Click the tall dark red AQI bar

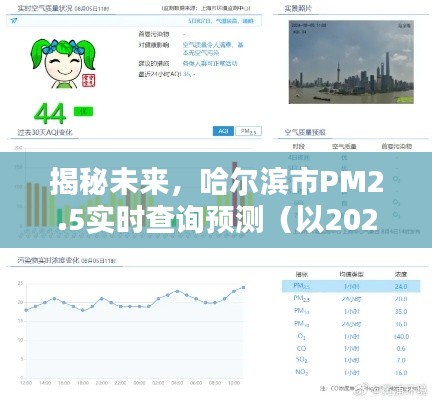[235, 194]
